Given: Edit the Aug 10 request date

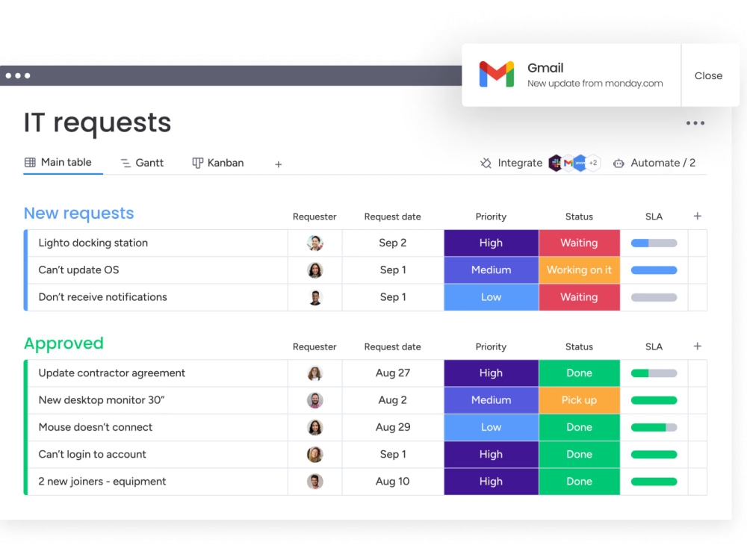Looking at the screenshot, I should pyautogui.click(x=393, y=482).
